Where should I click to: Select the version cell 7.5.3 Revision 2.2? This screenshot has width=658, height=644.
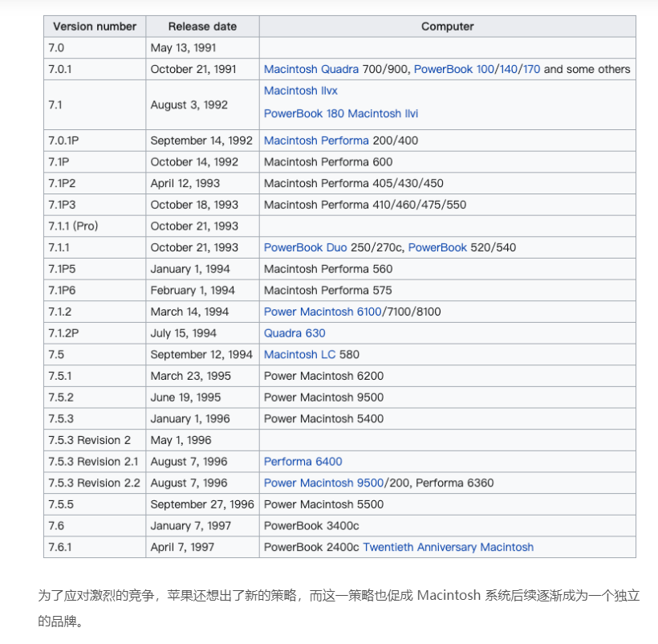[x=95, y=483]
